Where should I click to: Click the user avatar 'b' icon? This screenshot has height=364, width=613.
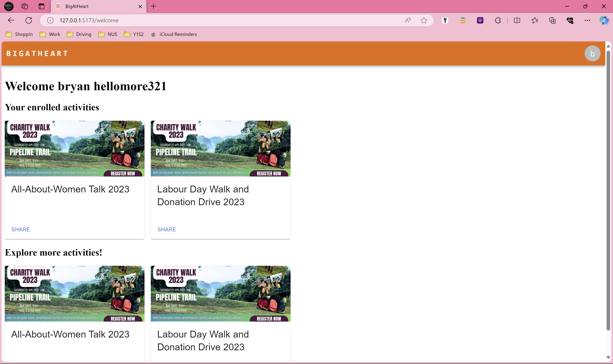pos(592,53)
